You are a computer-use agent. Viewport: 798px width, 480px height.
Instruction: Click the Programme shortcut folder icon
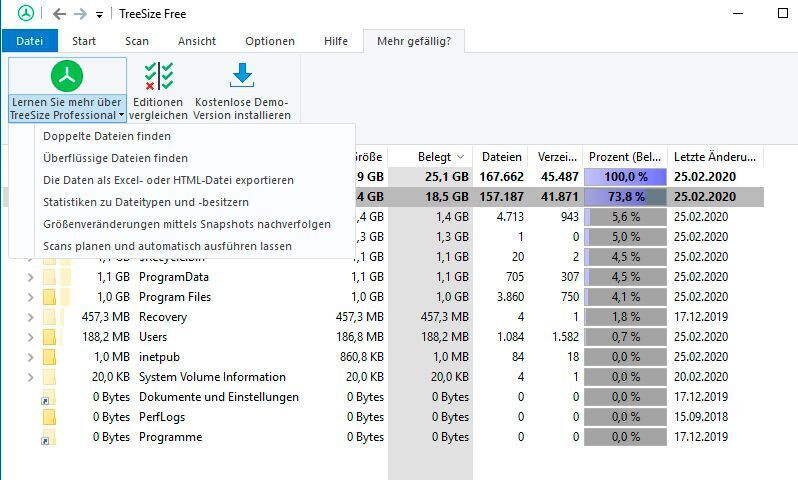(48, 437)
